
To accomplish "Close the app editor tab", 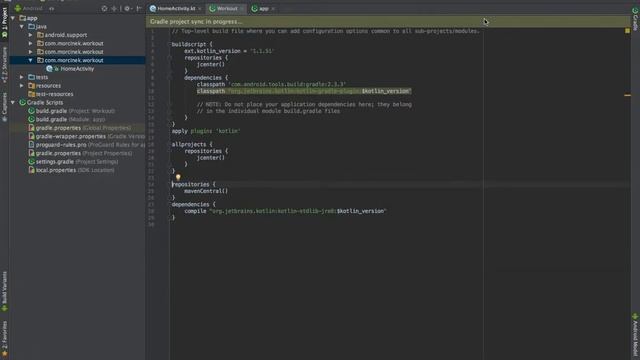I will [x=273, y=9].
